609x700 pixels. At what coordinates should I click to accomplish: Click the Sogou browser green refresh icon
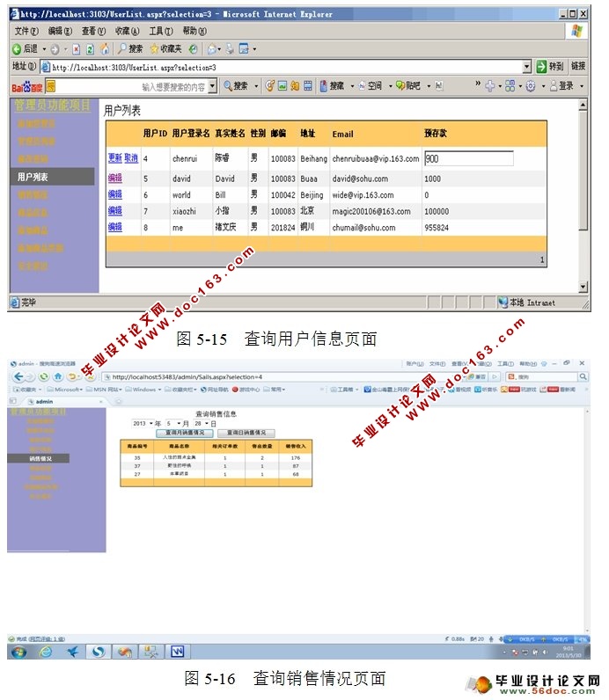[x=43, y=376]
